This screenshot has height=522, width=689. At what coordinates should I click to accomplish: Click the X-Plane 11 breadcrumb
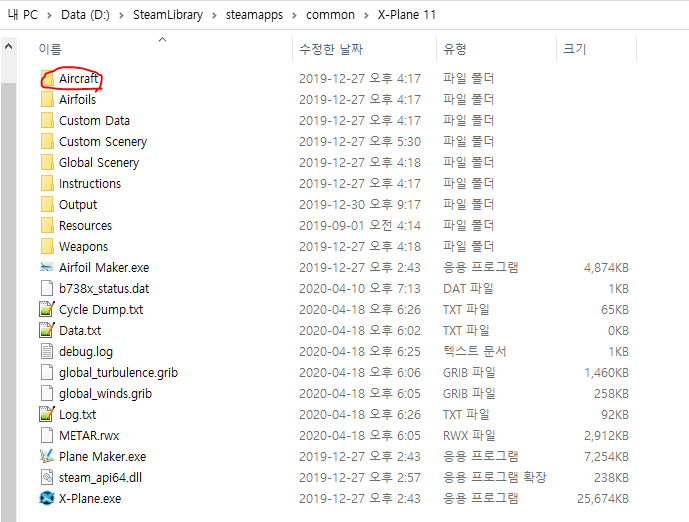point(407,15)
